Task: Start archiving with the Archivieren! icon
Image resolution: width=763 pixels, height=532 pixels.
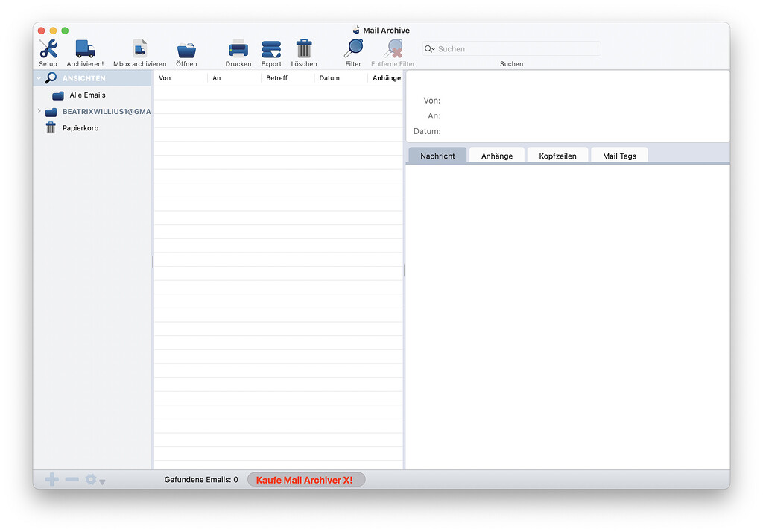Action: pos(84,49)
